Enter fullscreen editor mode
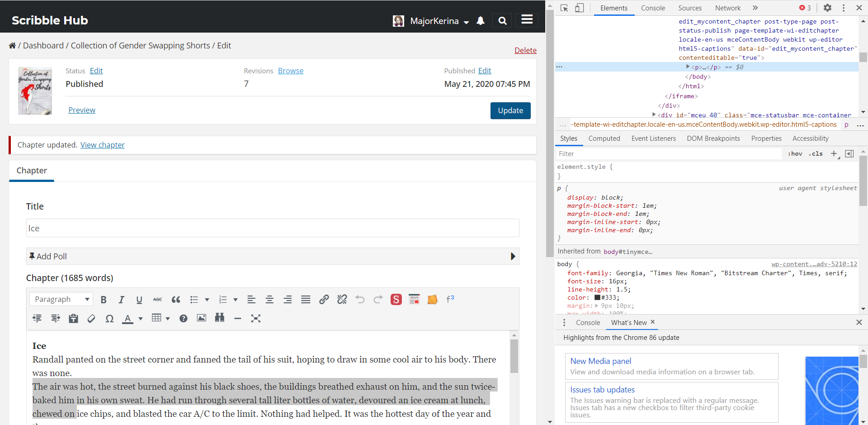868x425 pixels. (256, 319)
